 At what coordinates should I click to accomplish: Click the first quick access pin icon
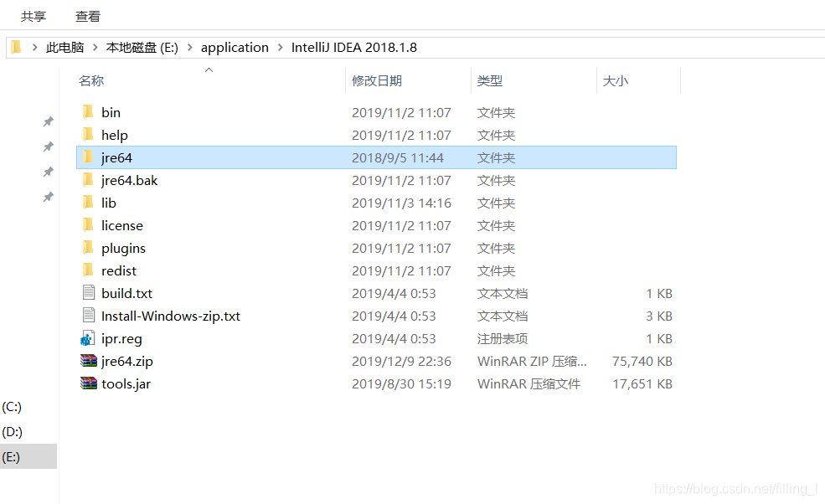point(48,121)
